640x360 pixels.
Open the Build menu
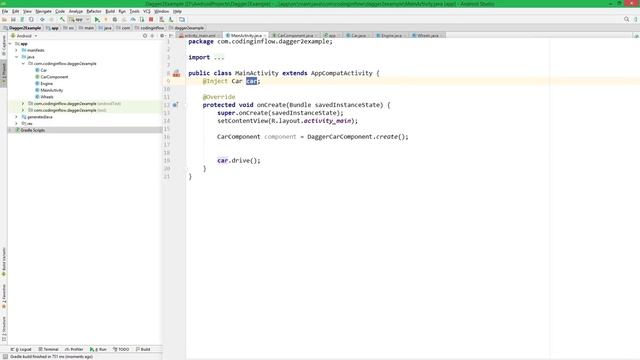[110, 11]
